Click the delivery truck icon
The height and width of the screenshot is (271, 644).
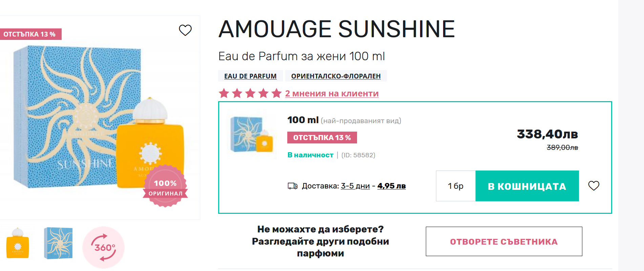pyautogui.click(x=292, y=186)
